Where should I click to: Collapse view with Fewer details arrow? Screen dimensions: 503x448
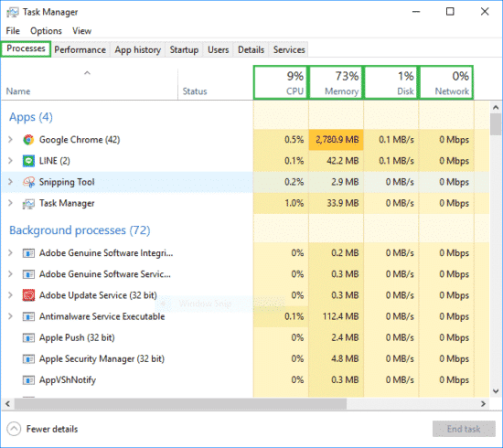pos(14,429)
